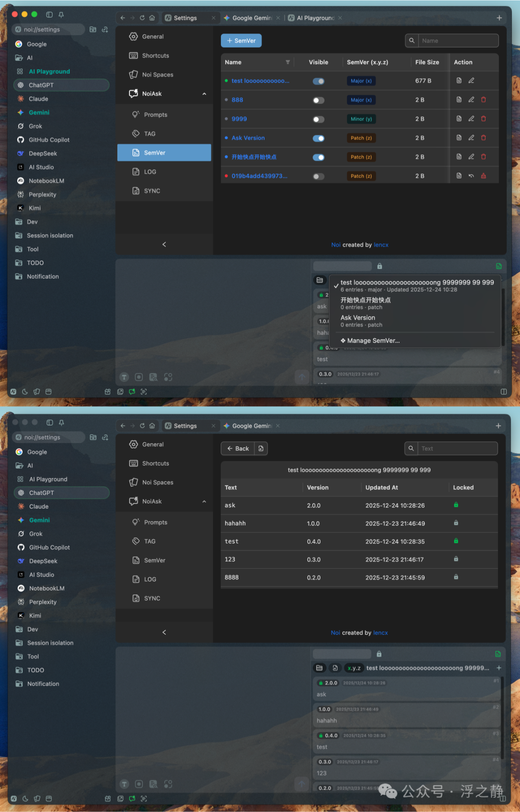Toggle Visible switch for 019b4add439973 row
Screen dimensions: 520x812
(319, 176)
